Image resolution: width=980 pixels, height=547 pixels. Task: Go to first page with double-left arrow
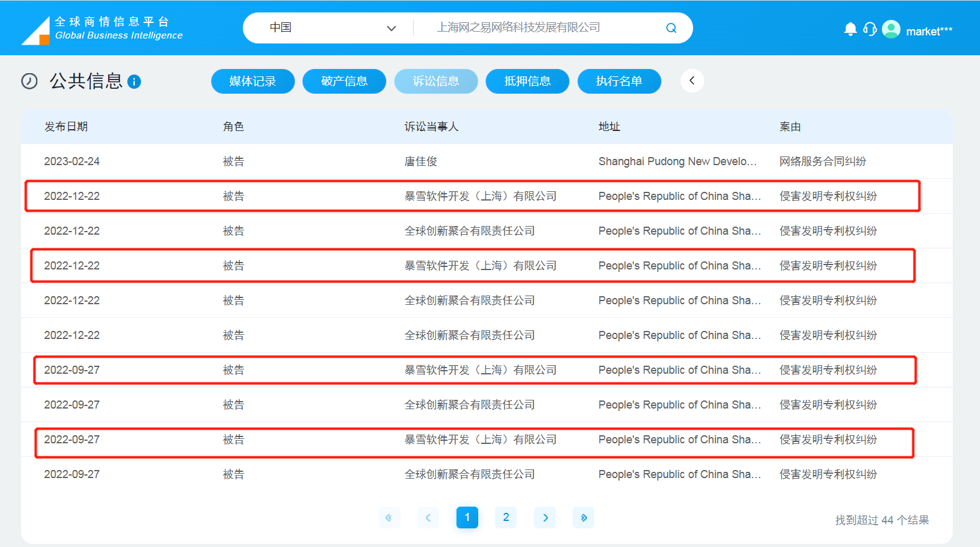389,517
